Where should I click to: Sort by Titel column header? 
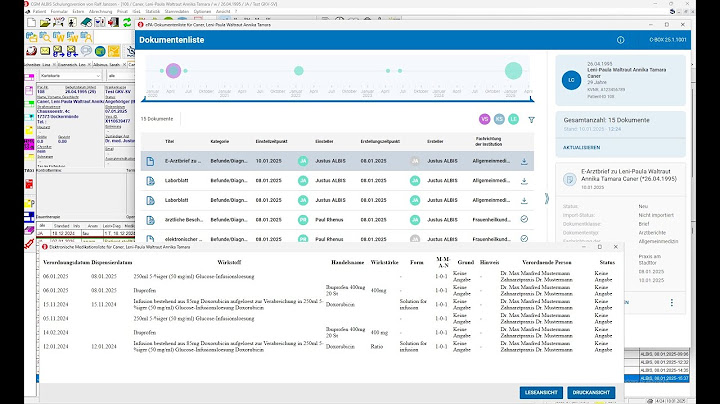click(x=169, y=141)
